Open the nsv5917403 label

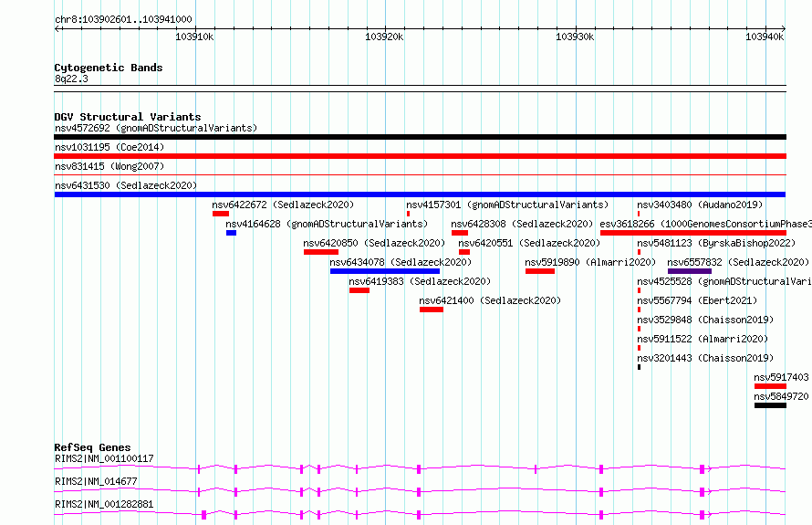782,377
